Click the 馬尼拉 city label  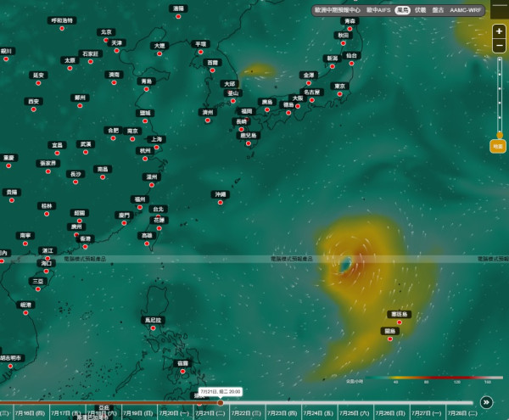point(153,320)
